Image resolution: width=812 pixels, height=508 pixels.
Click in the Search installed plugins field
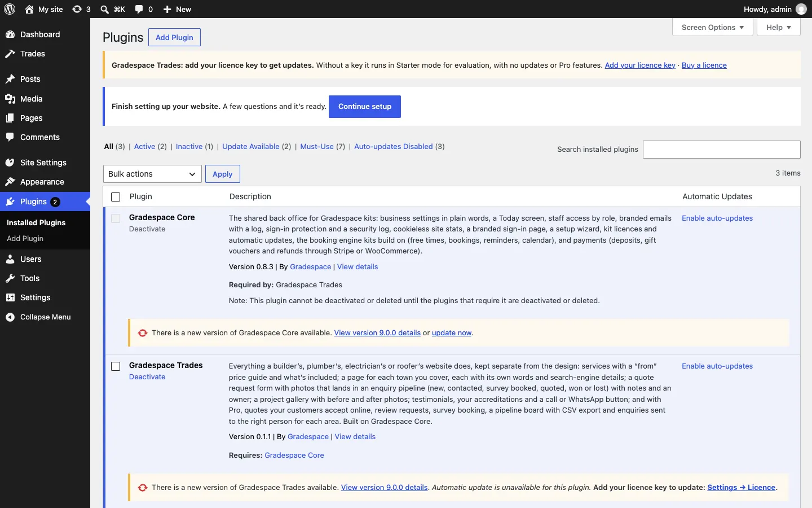tap(722, 150)
